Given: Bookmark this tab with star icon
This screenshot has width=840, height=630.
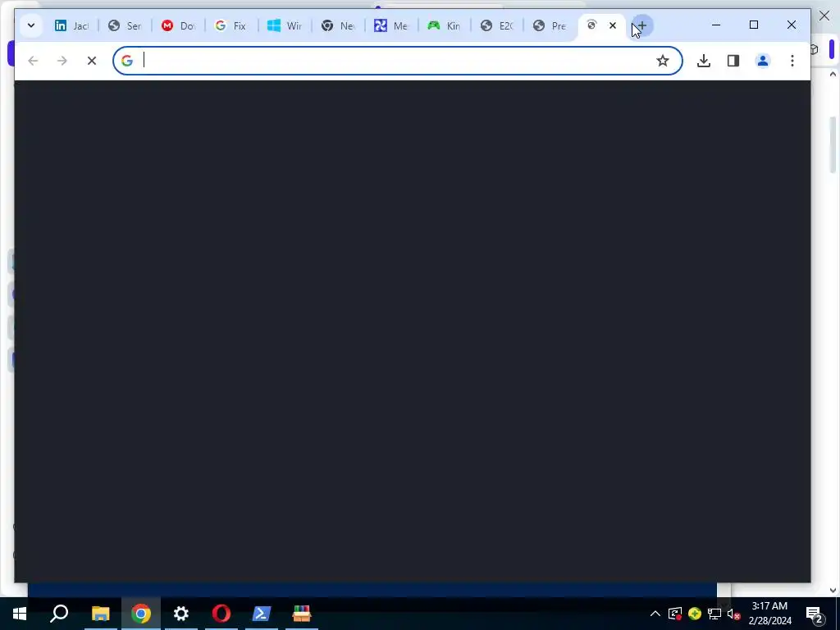Looking at the screenshot, I should pos(663,61).
